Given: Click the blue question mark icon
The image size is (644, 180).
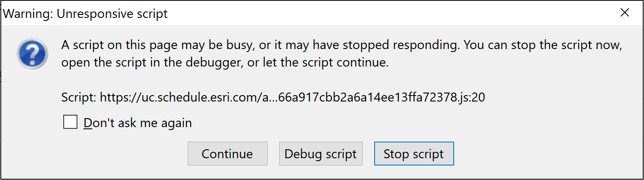Looking at the screenshot, I should click(x=32, y=53).
